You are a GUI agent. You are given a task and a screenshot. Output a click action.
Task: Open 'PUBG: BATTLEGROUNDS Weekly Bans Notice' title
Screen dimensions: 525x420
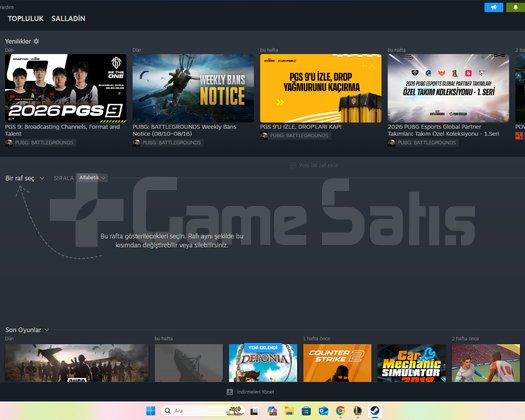coord(184,130)
